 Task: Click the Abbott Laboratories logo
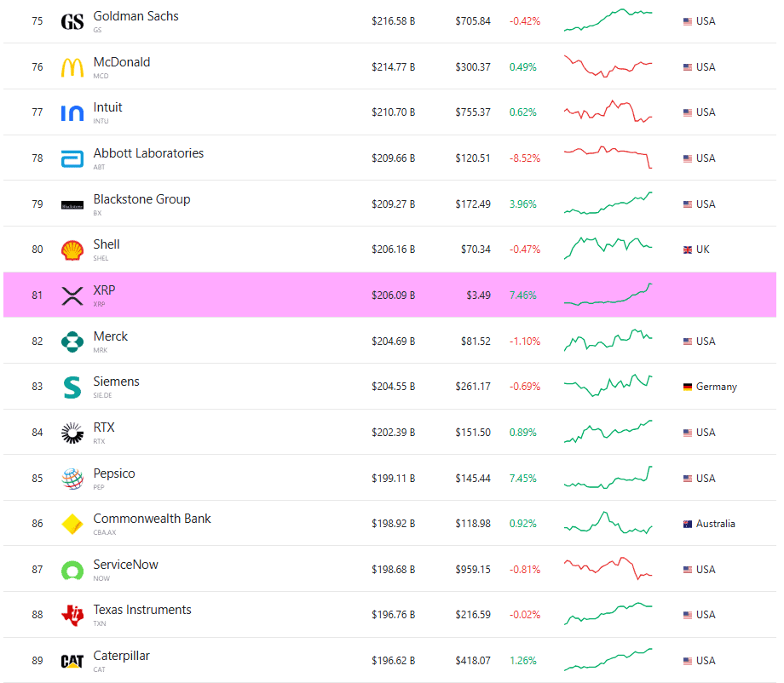(x=72, y=158)
